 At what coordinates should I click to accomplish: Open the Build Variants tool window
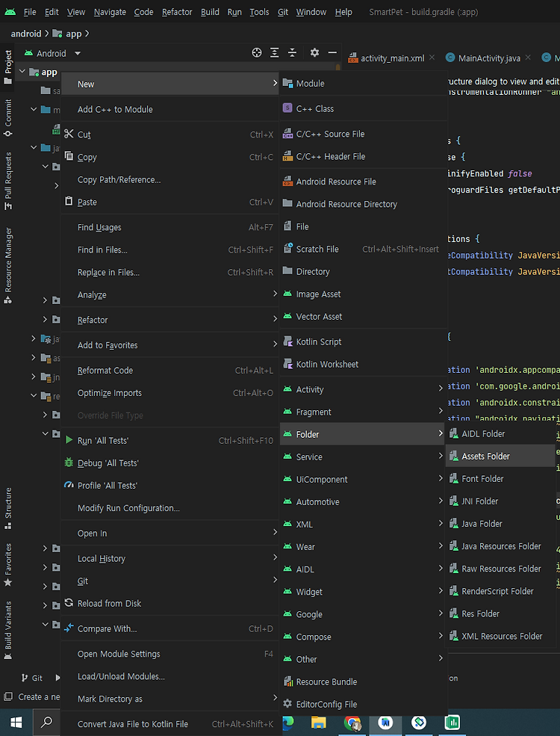coord(7,631)
